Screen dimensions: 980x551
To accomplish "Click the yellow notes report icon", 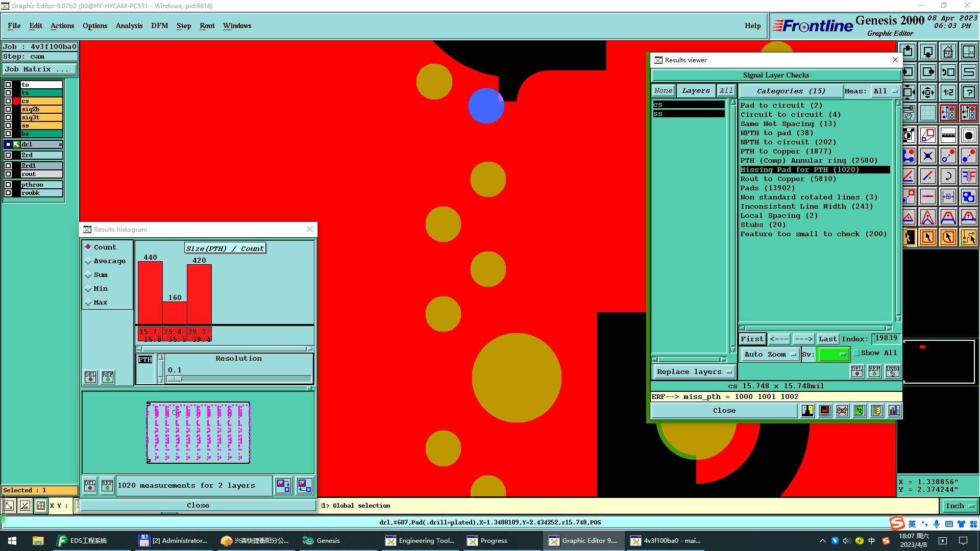I will tap(876, 411).
